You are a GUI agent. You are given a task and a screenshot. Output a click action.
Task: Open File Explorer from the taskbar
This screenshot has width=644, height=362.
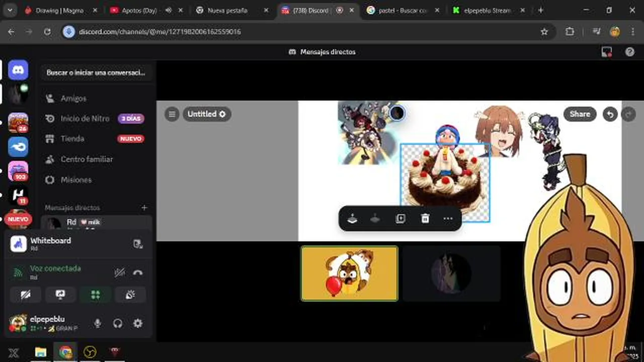click(40, 352)
